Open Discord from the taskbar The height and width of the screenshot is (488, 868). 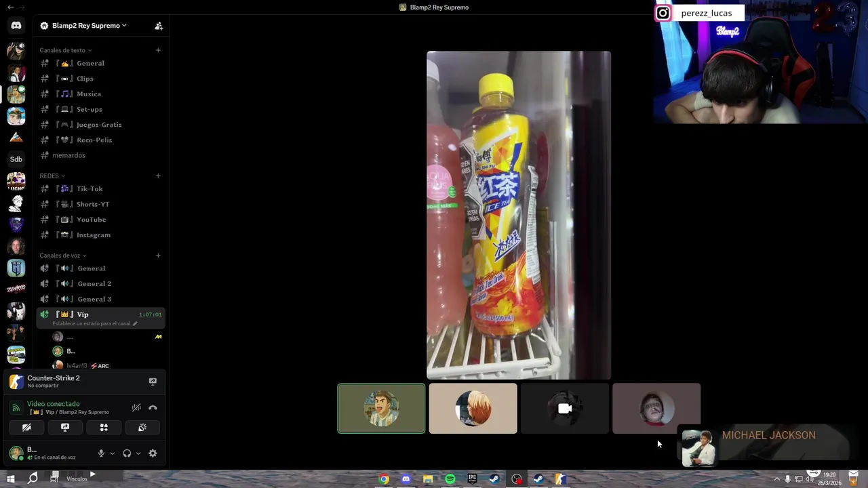(x=406, y=479)
